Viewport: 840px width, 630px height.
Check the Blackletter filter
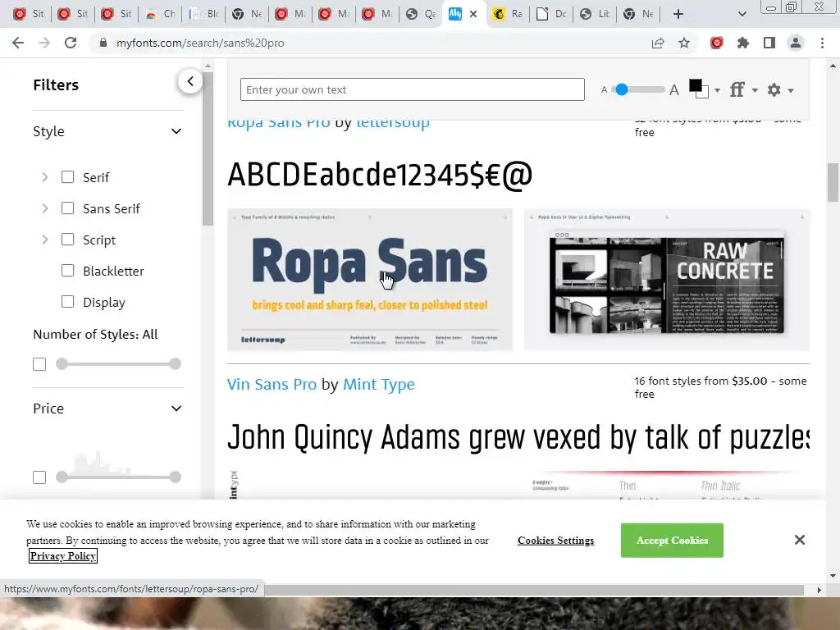click(x=67, y=271)
